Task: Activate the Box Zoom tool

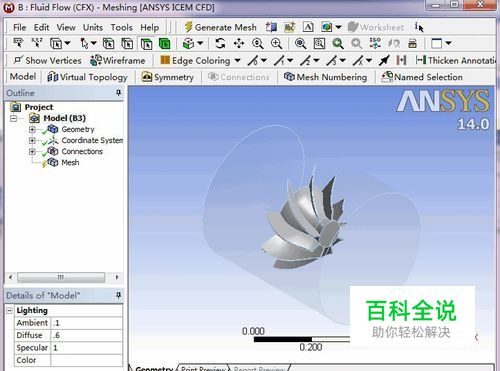Action: (x=276, y=43)
